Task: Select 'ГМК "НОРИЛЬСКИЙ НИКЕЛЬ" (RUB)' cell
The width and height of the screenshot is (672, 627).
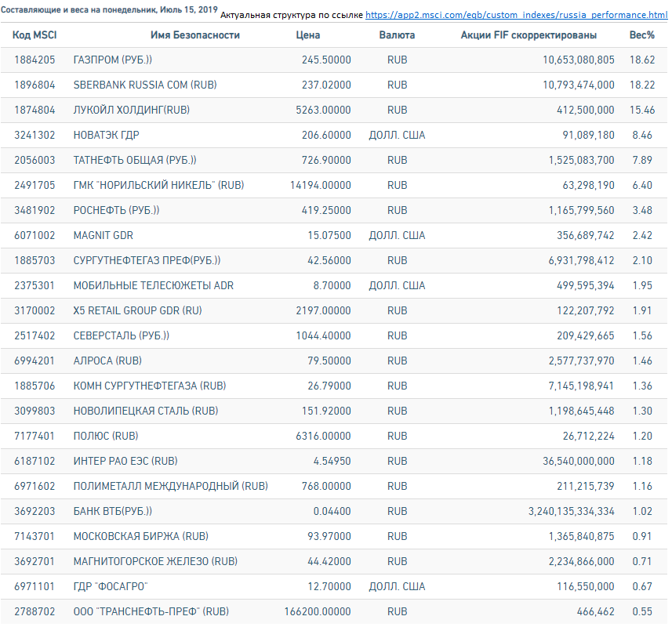Action: (x=158, y=186)
